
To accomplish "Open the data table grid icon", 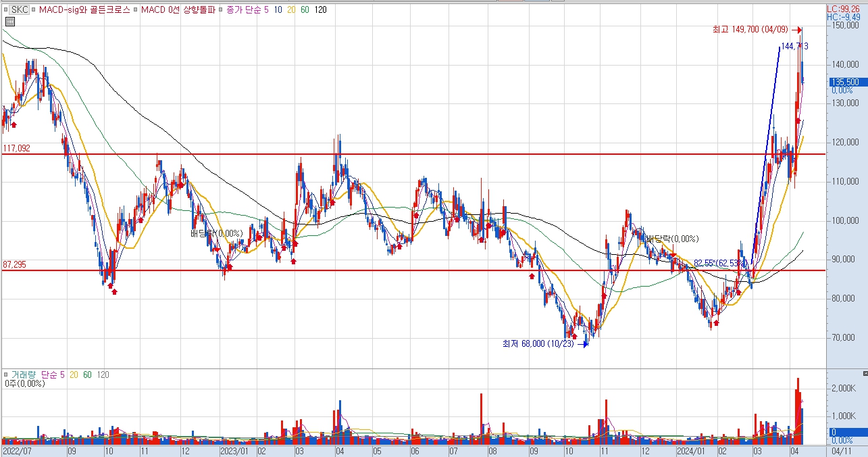I will coord(9,22).
